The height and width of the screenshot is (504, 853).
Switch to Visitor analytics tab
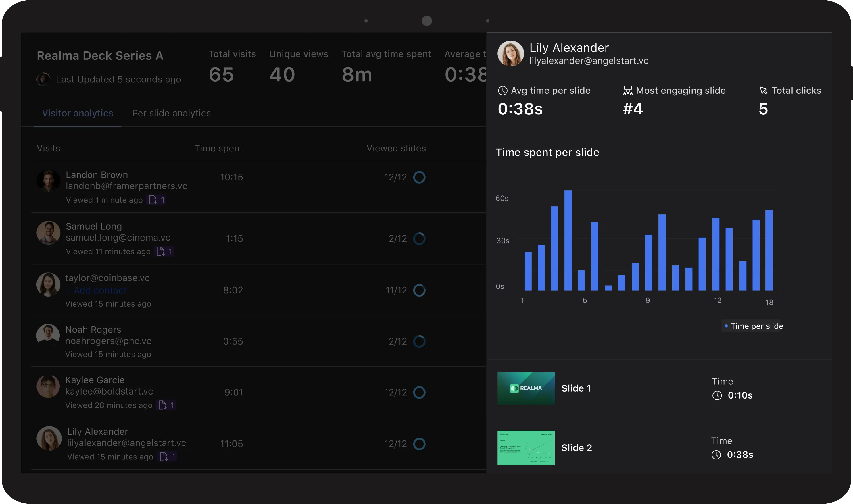tap(77, 113)
